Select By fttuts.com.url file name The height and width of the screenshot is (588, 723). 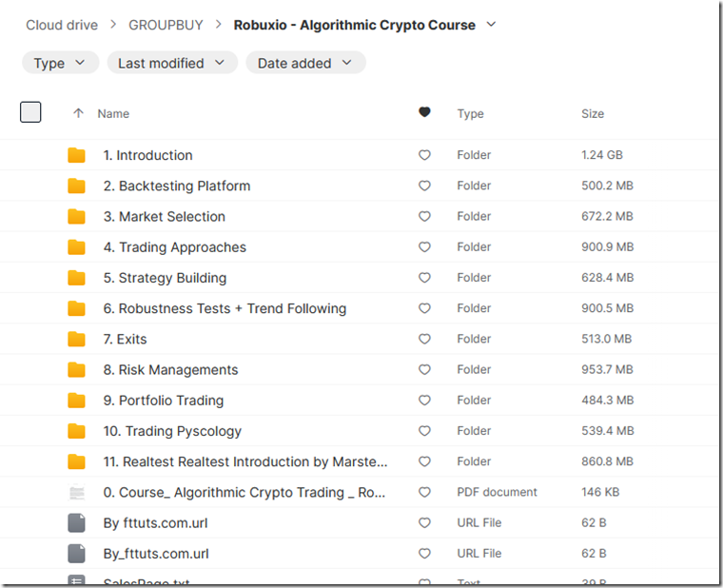coord(155,523)
